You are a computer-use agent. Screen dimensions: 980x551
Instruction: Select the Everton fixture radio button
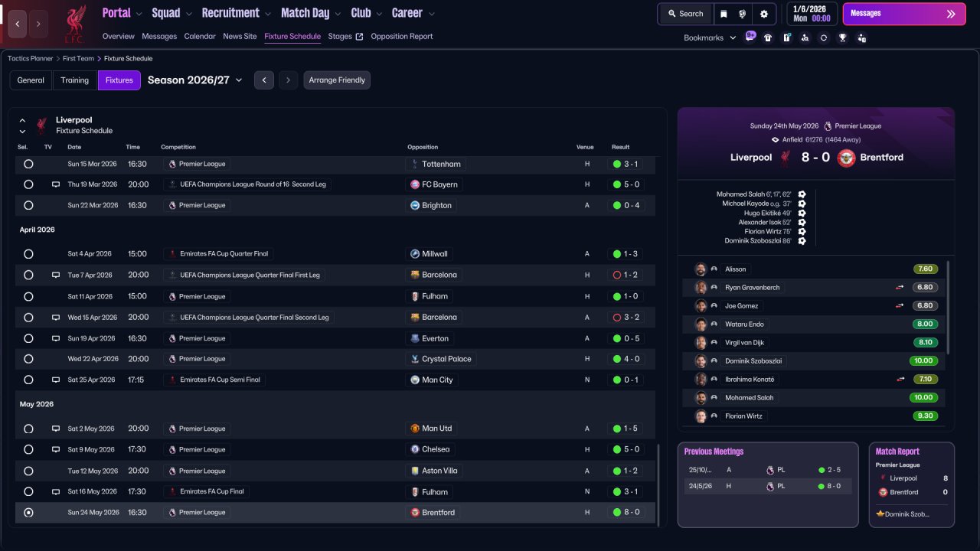click(28, 338)
